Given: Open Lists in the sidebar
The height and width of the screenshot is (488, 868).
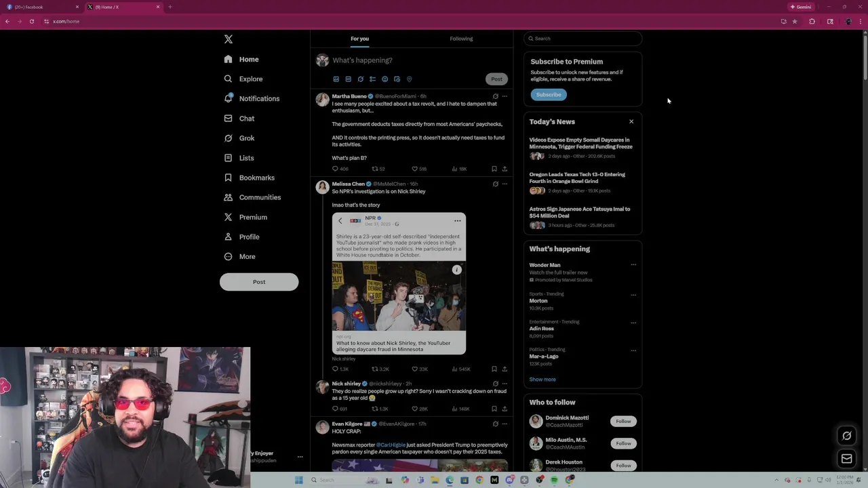Looking at the screenshot, I should coord(239,158).
